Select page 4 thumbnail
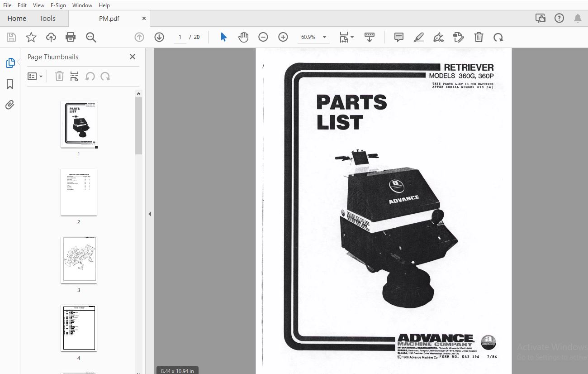Image resolution: width=588 pixels, height=374 pixels. click(x=79, y=328)
